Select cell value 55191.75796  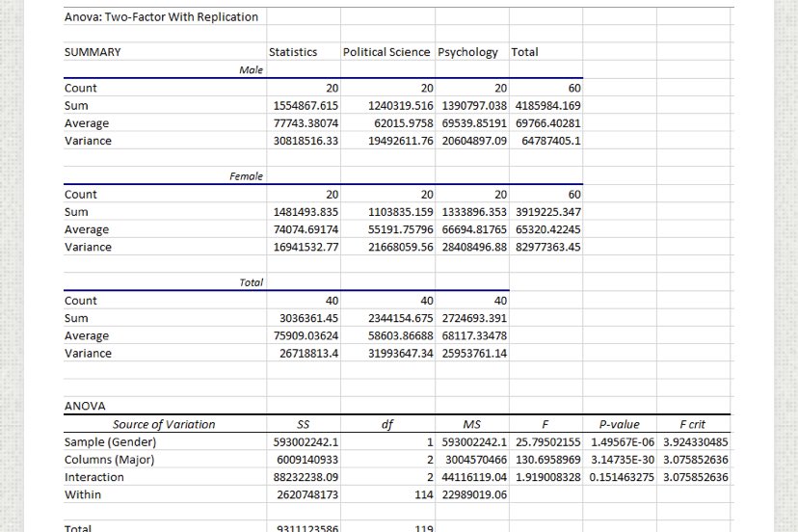401,229
